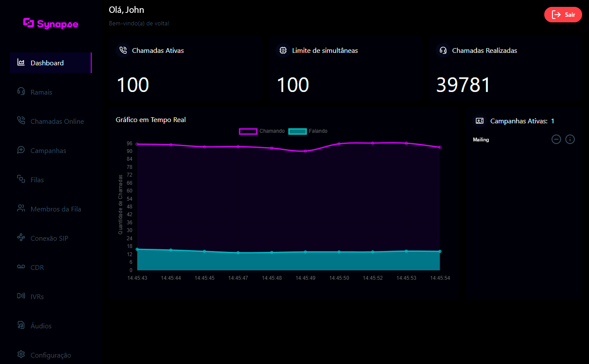The height and width of the screenshot is (364, 589).
Task: Click the Chamadas Ativas card
Action: click(185, 68)
